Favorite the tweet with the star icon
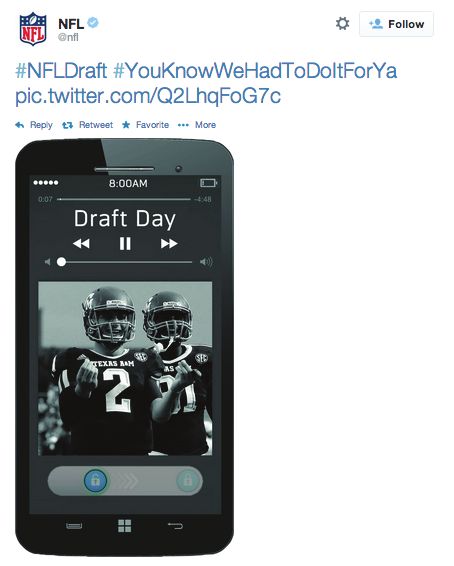 (145, 125)
